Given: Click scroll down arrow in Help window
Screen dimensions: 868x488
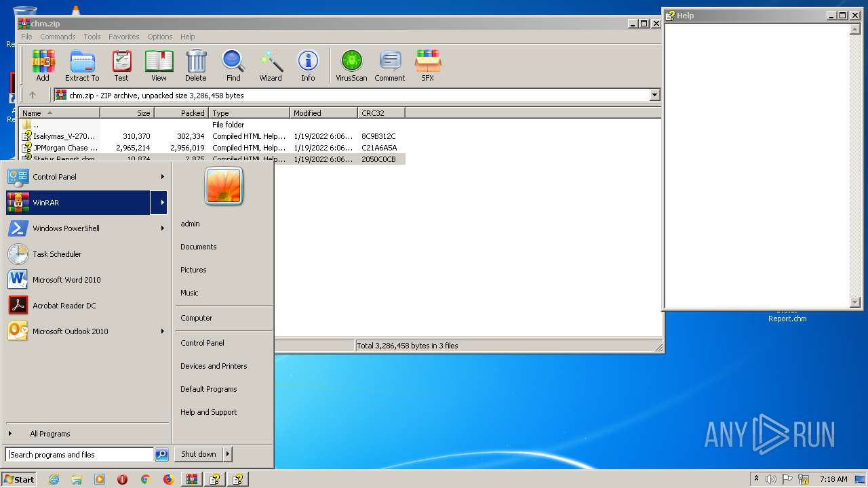Looking at the screenshot, I should (x=854, y=302).
